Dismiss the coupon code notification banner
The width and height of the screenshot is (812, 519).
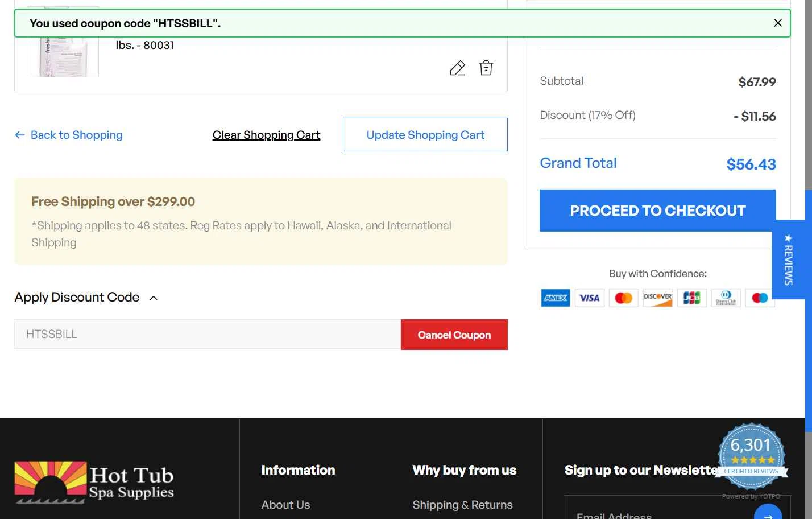pos(778,23)
